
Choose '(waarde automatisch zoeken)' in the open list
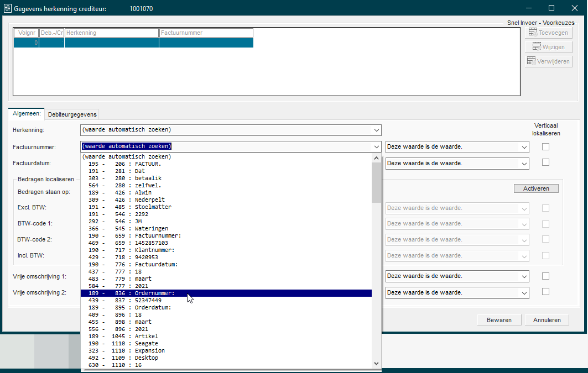tap(226, 156)
